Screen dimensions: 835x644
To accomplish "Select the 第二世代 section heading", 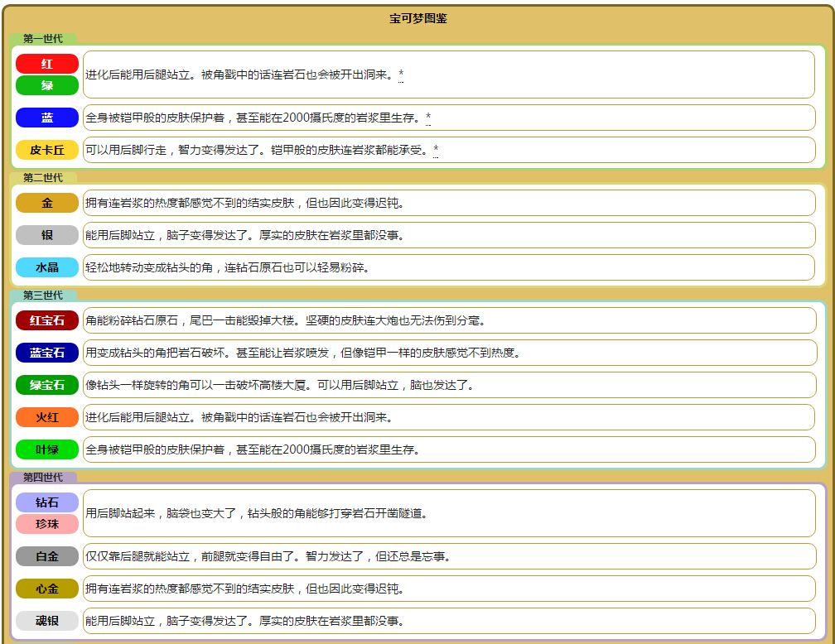I will coord(42,177).
